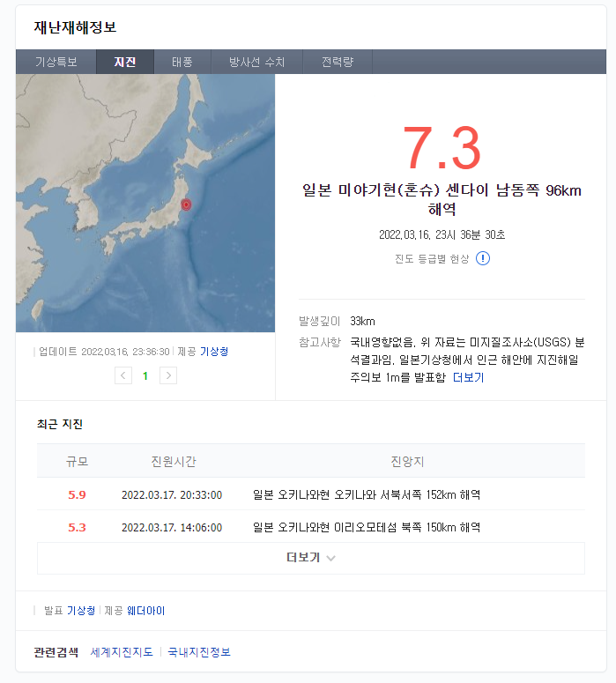
Task: Open the 기상청 link next to 발표
Action: coord(81,611)
